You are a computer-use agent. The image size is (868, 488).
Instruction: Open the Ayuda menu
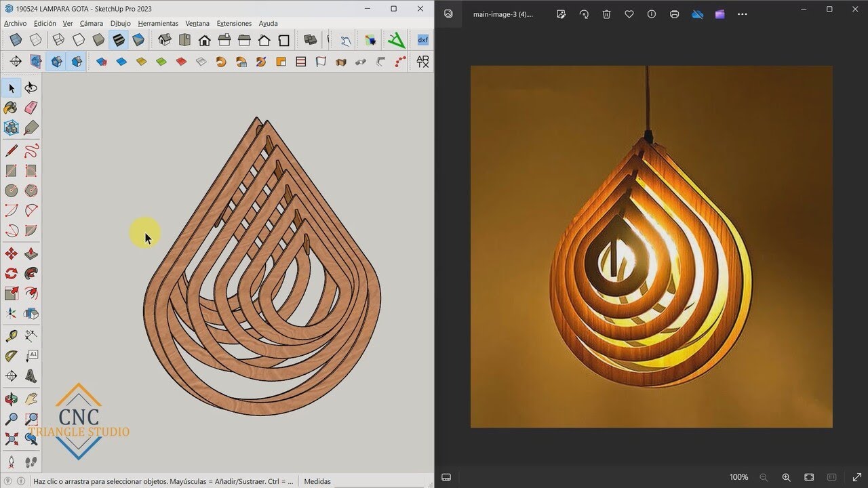[269, 24]
